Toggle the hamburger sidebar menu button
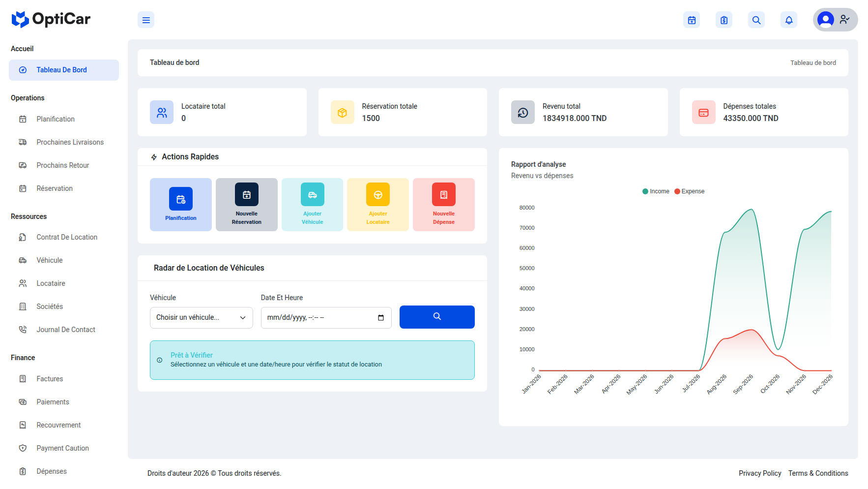 [x=146, y=20]
